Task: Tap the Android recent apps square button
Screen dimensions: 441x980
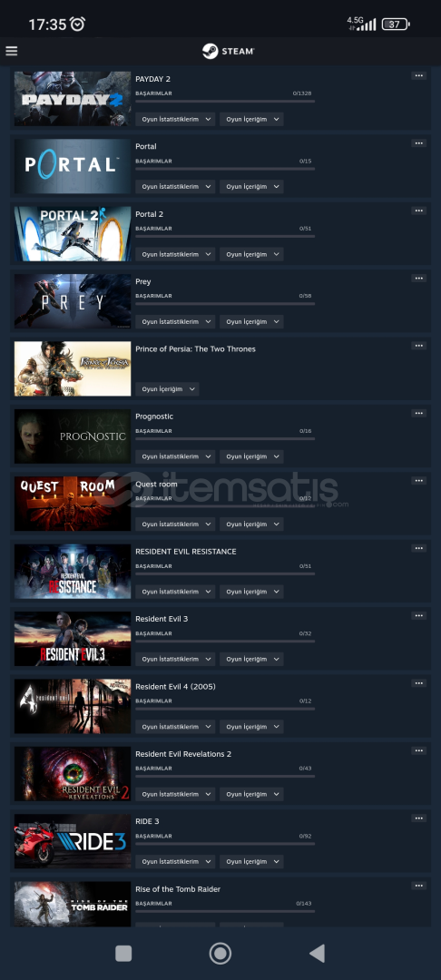Action: pyautogui.click(x=123, y=953)
